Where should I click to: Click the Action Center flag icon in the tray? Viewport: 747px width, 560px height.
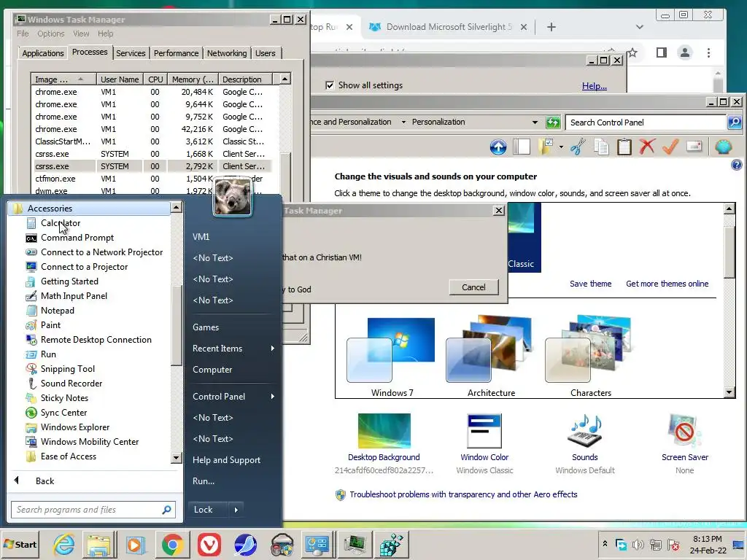point(673,544)
